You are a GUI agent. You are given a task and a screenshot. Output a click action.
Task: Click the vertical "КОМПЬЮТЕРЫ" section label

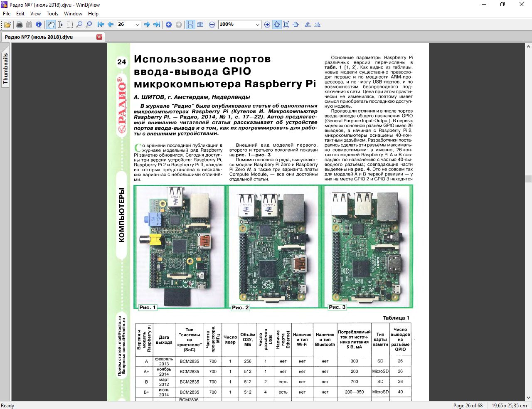[122, 215]
